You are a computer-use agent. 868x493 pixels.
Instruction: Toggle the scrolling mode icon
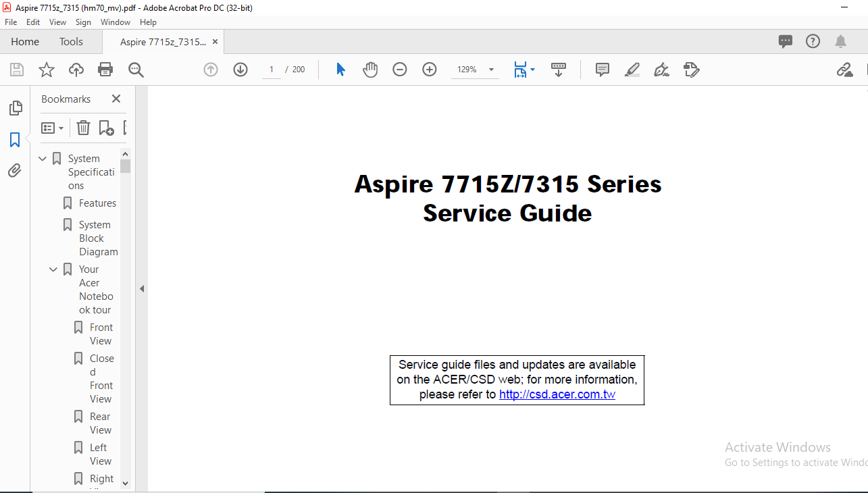point(559,70)
